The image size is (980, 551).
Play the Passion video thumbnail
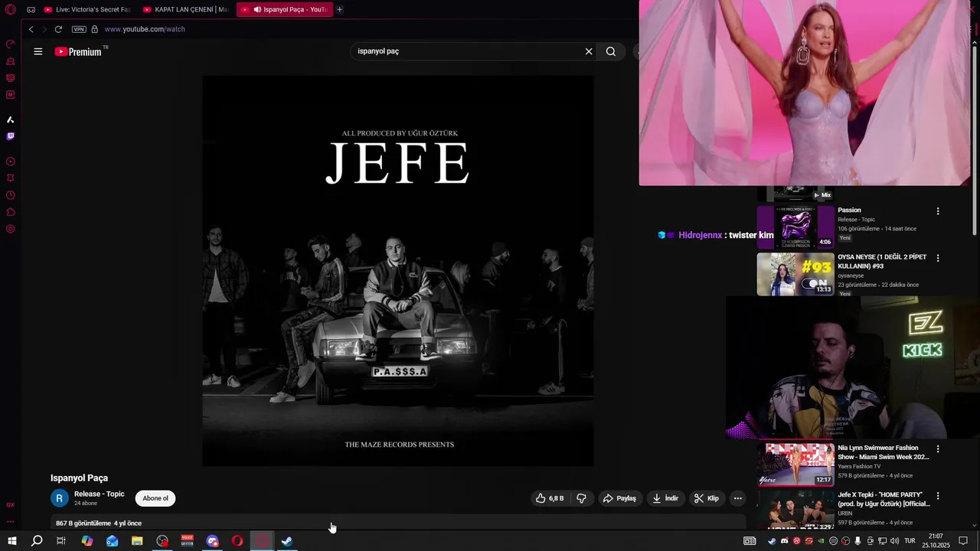pyautogui.click(x=795, y=227)
